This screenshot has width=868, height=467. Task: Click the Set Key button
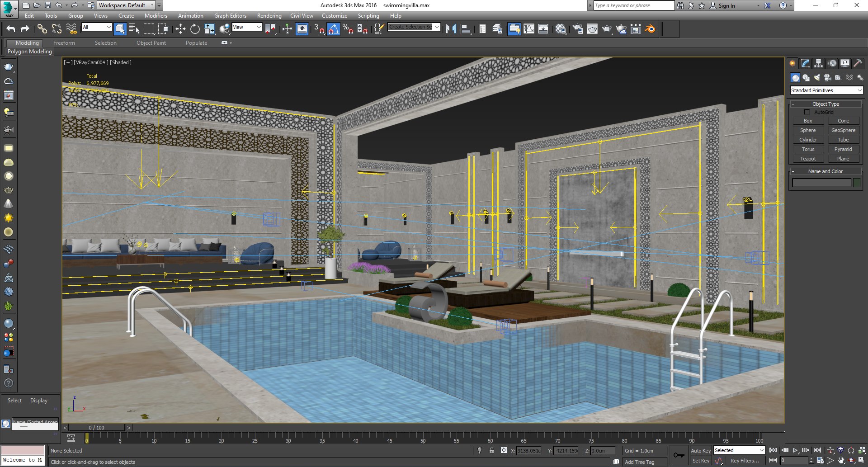coord(700,461)
